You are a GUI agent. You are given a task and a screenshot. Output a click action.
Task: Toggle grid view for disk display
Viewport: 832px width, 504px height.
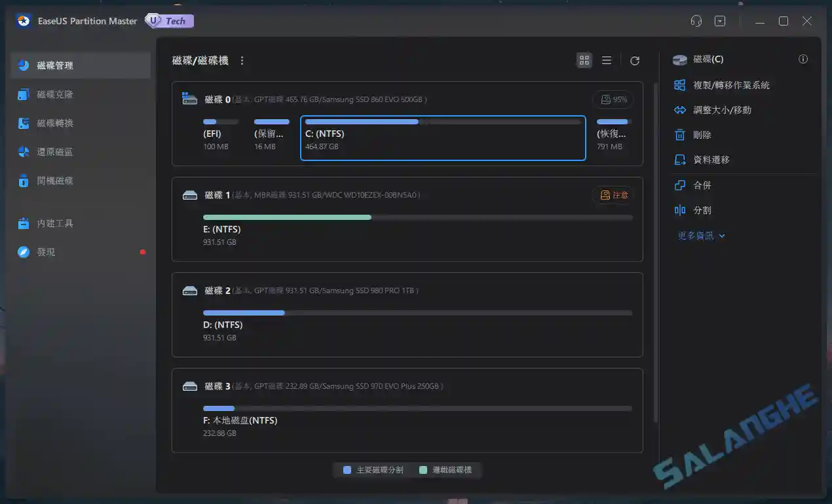point(584,60)
